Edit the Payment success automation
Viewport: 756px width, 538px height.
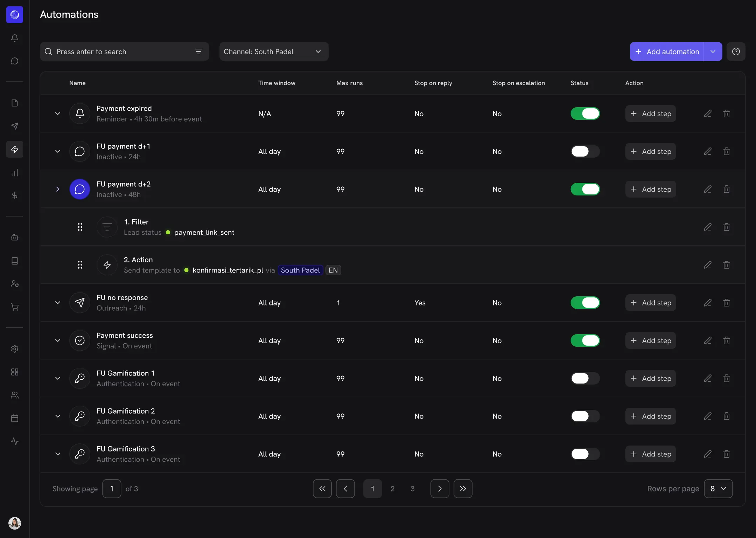coord(708,340)
